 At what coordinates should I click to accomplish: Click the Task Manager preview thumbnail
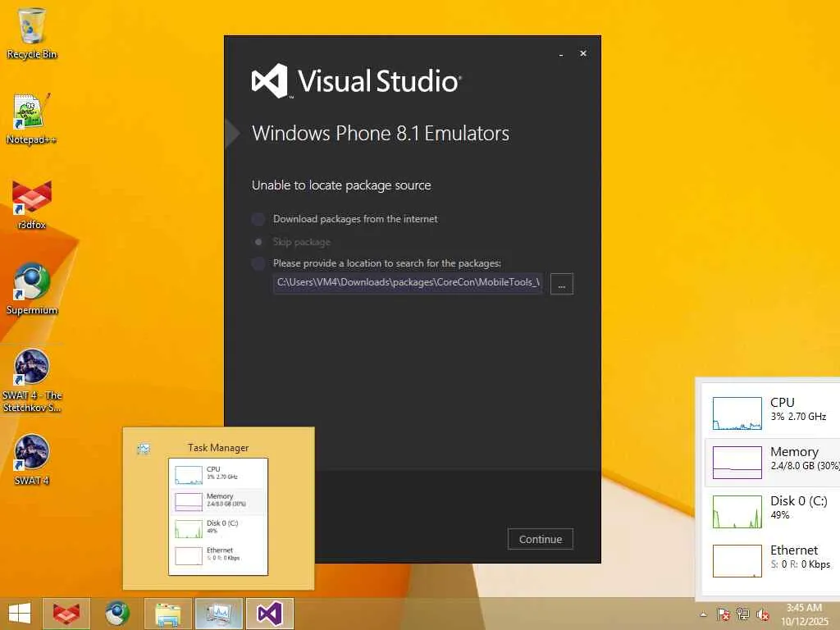pyautogui.click(x=218, y=517)
